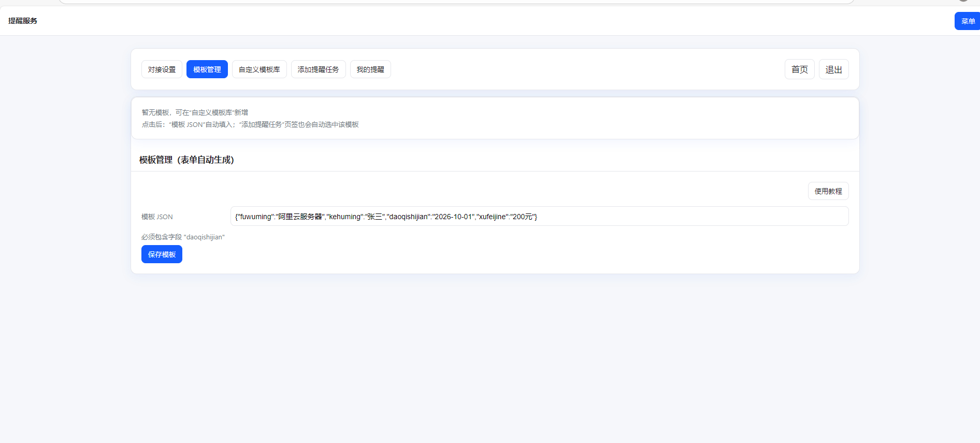Click the 模板 JSON field label
The width and height of the screenshot is (980, 443).
157,217
